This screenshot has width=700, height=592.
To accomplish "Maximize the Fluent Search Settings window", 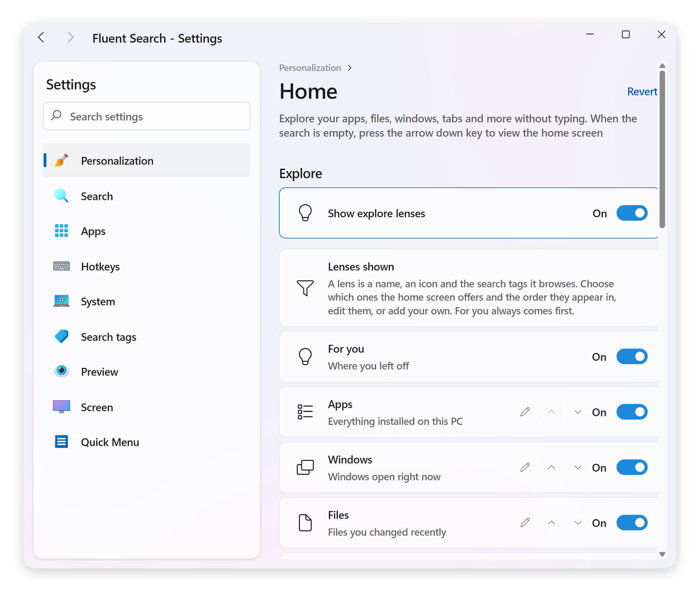I will tap(626, 35).
